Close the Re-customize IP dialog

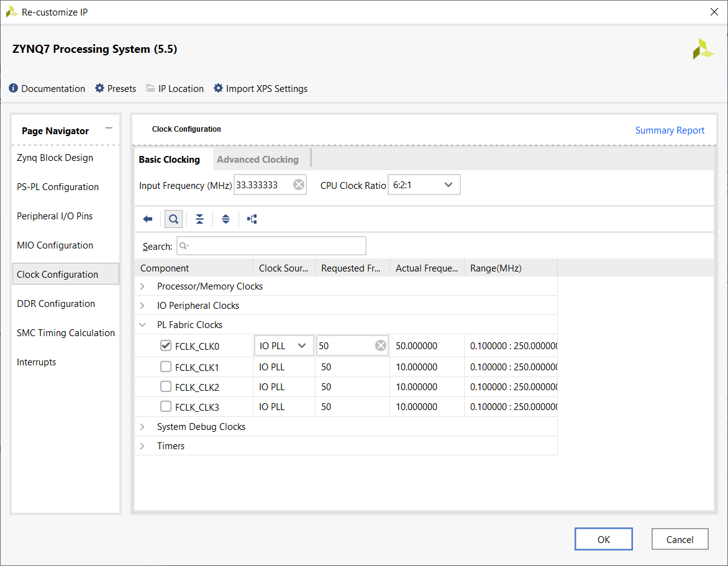point(714,12)
